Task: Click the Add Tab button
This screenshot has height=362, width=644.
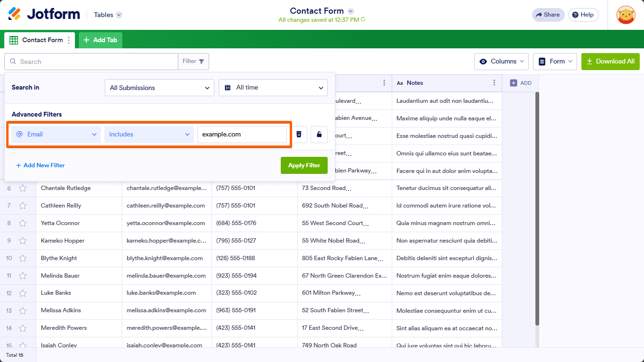Action: pyautogui.click(x=101, y=40)
